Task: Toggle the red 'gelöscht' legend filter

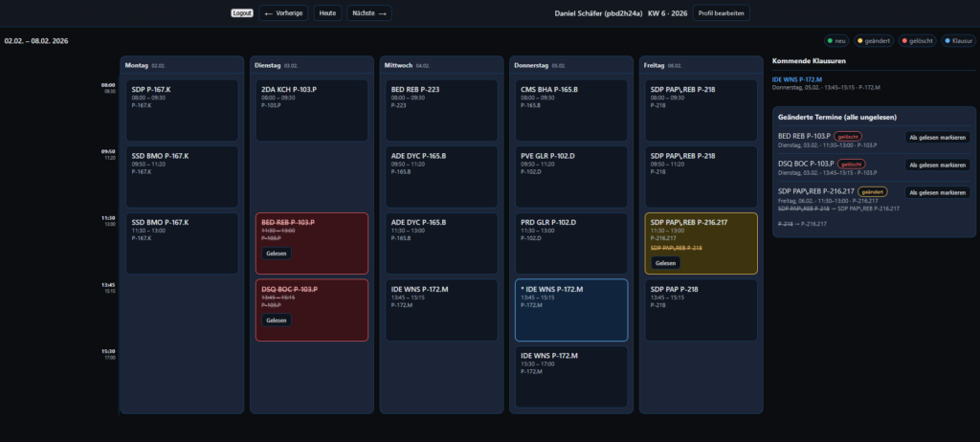Action: [917, 41]
